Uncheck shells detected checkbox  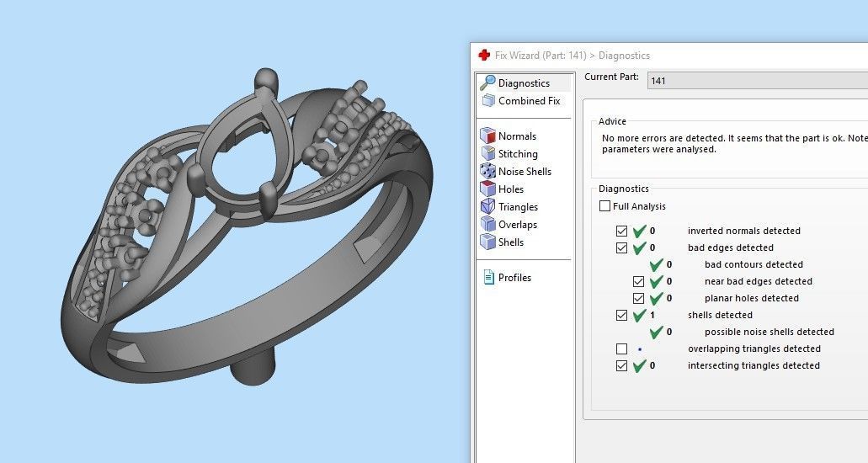pos(621,315)
